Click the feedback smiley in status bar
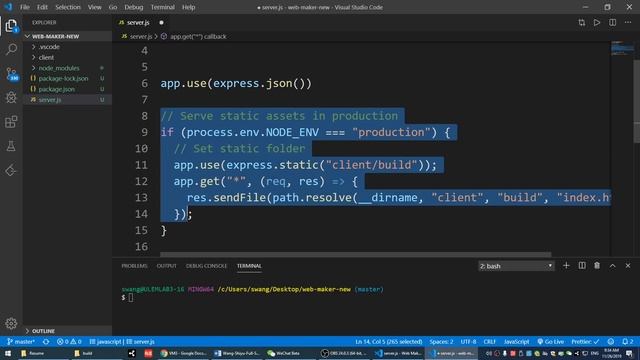The width and height of the screenshot is (640, 360). click(611, 342)
